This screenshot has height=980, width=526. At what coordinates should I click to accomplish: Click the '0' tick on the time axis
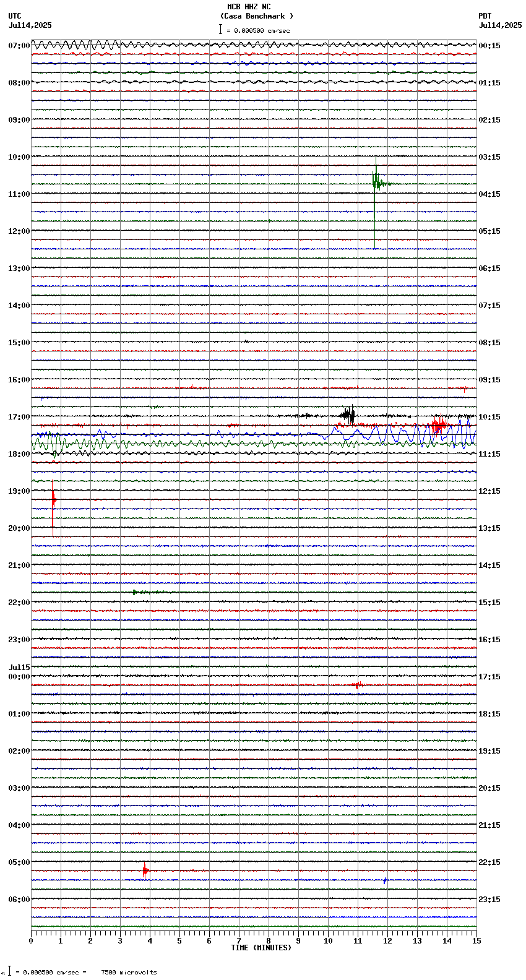point(31,941)
